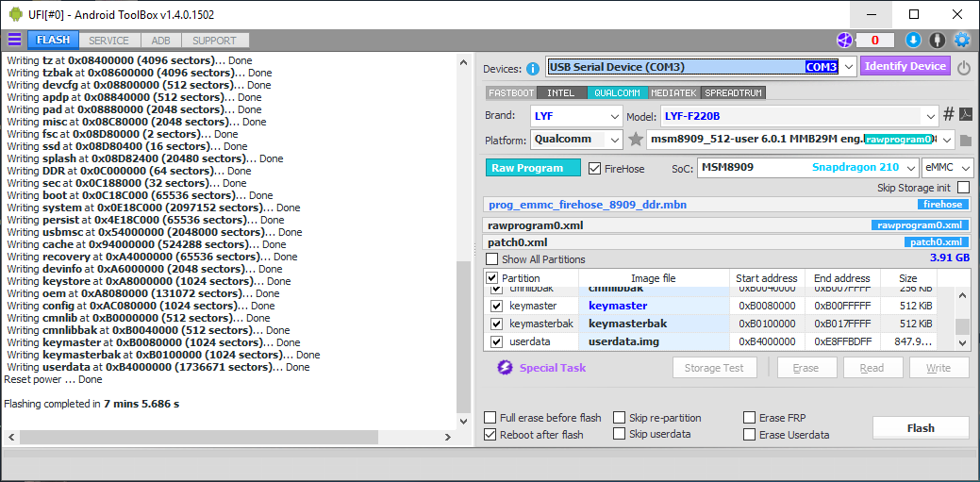
Task: Open the Special Task link
Action: tap(553, 368)
